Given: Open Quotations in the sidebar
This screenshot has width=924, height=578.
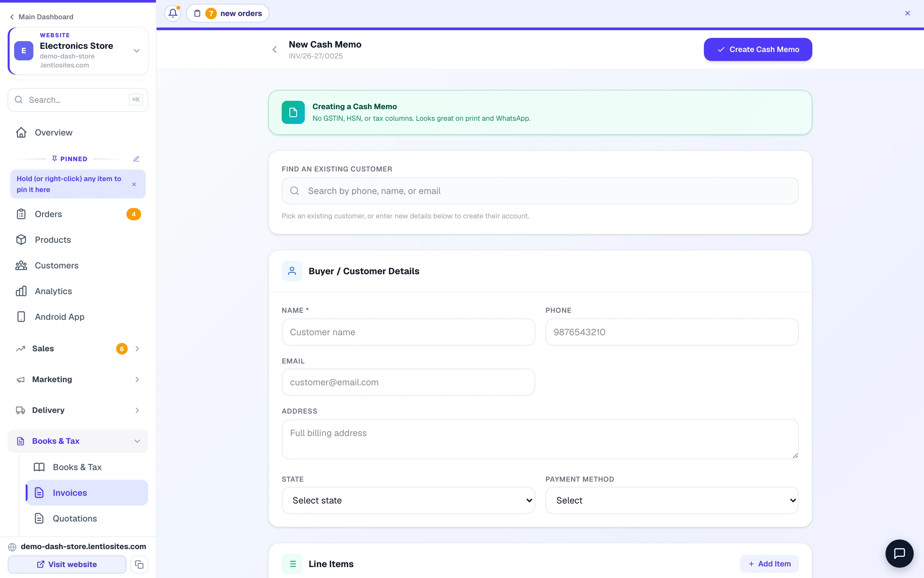Looking at the screenshot, I should tap(87, 518).
